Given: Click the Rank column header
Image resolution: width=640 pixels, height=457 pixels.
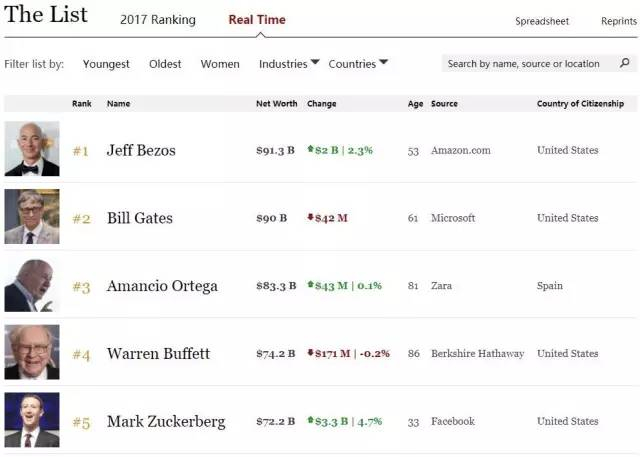Looking at the screenshot, I should click(82, 104).
